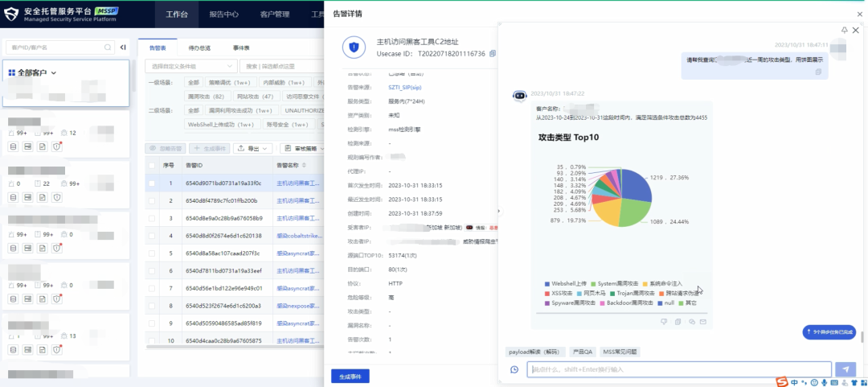The width and height of the screenshot is (868, 387).
Task: Open the 客户管理 navigation tab
Action: coord(275,14)
